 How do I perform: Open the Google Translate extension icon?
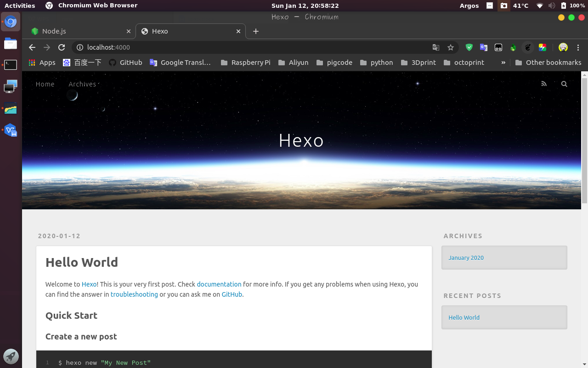click(484, 47)
